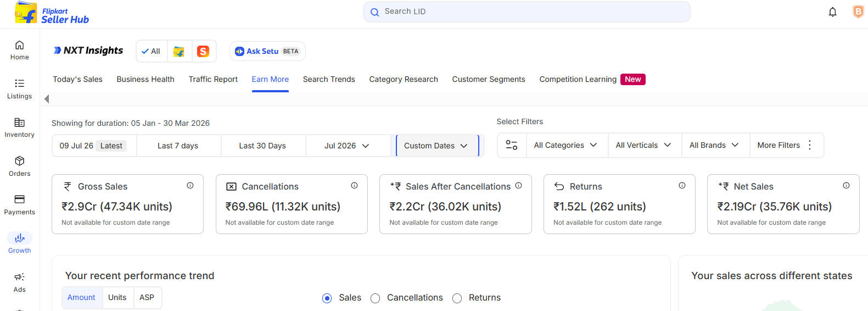Open the Custom Dates dropdown
The width and height of the screenshot is (868, 311).
[437, 146]
